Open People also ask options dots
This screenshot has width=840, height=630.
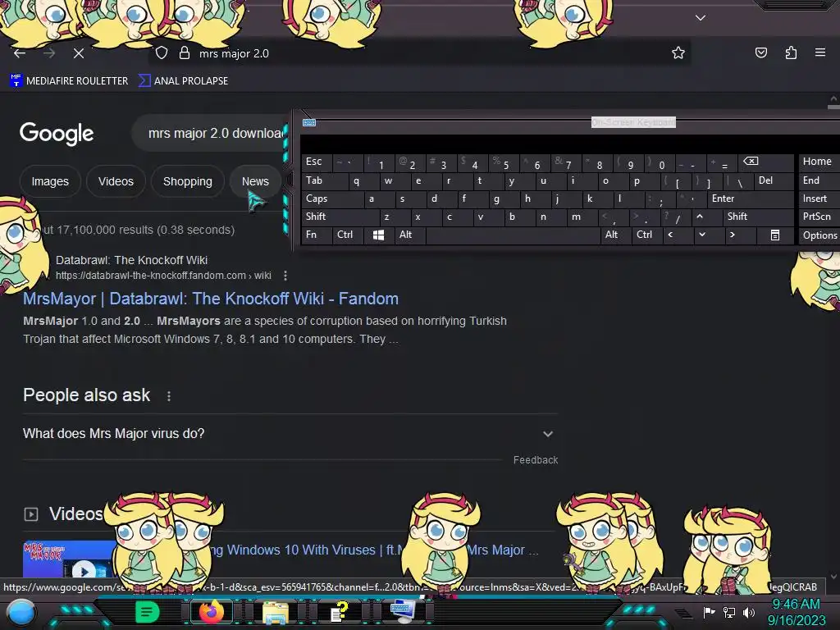pos(169,396)
